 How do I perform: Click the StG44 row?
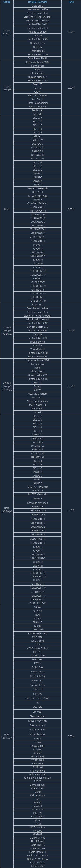(x=37, y=607)
